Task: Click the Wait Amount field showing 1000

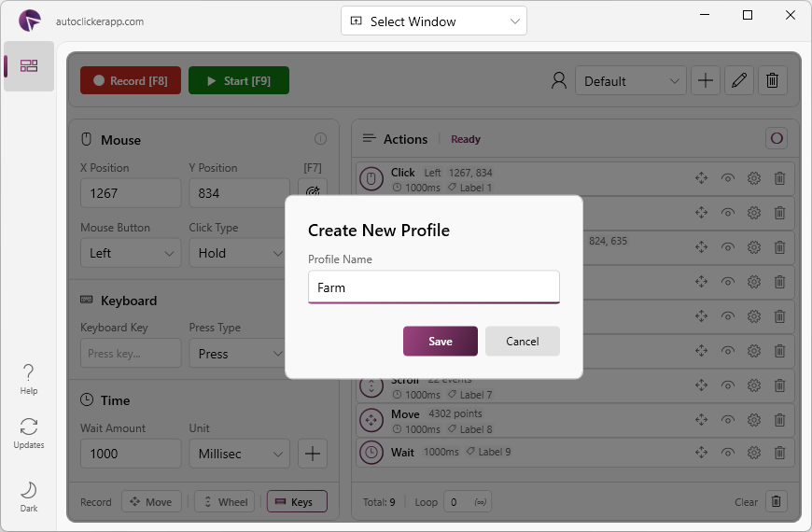Action: 131,454
